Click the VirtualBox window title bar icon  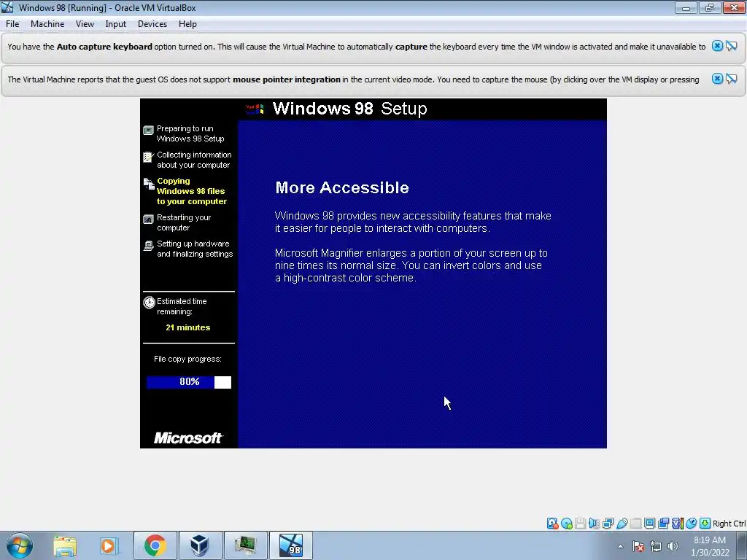[x=7, y=7]
